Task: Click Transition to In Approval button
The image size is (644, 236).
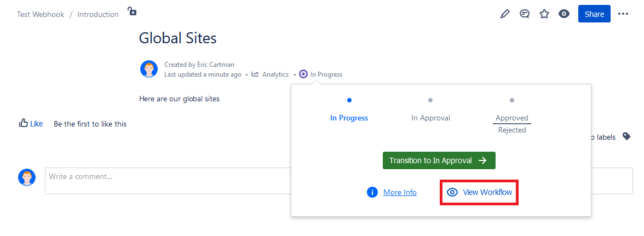Action: [439, 160]
